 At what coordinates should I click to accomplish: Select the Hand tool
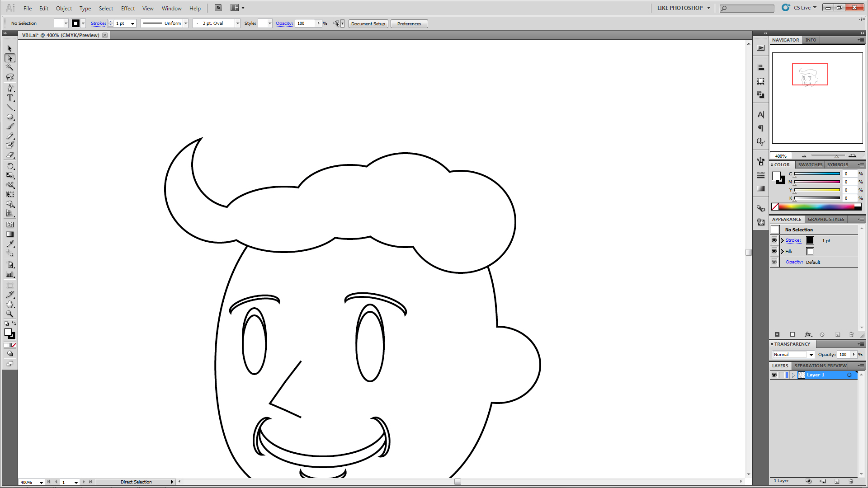9,304
